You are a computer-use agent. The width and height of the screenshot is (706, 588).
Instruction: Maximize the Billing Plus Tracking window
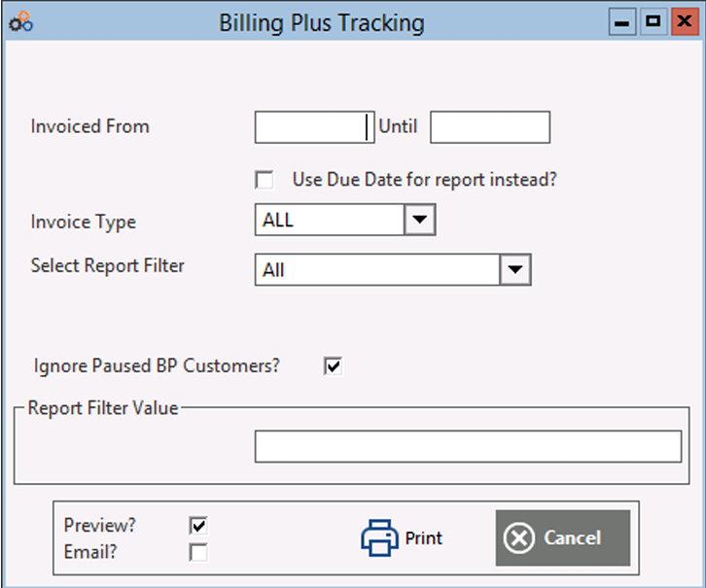pyautogui.click(x=653, y=21)
